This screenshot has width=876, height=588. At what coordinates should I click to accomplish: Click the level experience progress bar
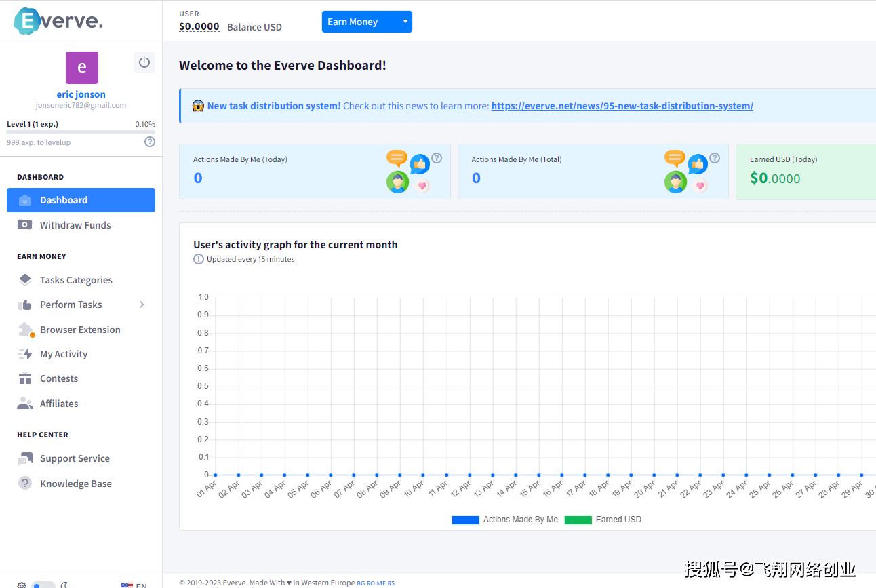[x=81, y=132]
